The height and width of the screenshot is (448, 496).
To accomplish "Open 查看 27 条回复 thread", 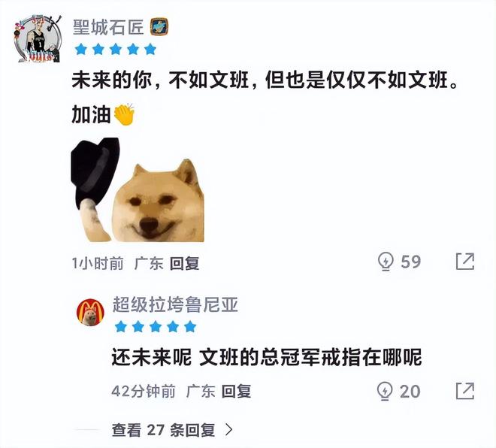I will tap(172, 430).
